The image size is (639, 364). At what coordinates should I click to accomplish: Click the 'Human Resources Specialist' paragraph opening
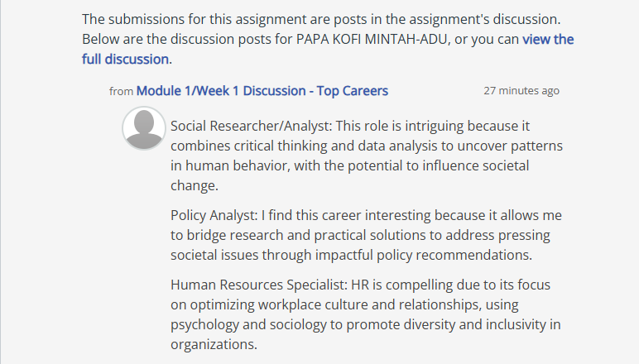pos(259,285)
